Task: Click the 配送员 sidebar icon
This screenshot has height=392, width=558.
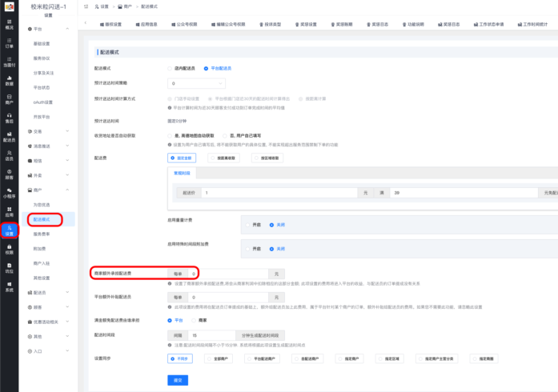Action: 9,137
